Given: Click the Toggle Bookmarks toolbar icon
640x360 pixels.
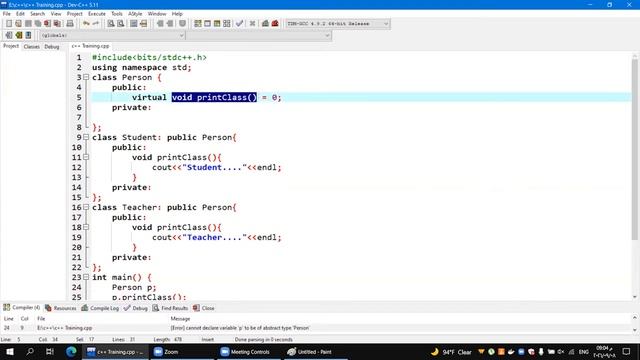Looking at the screenshot, I should (18, 36).
